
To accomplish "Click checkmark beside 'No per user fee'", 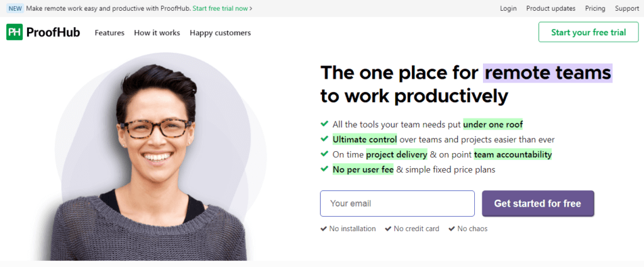I will (x=325, y=169).
